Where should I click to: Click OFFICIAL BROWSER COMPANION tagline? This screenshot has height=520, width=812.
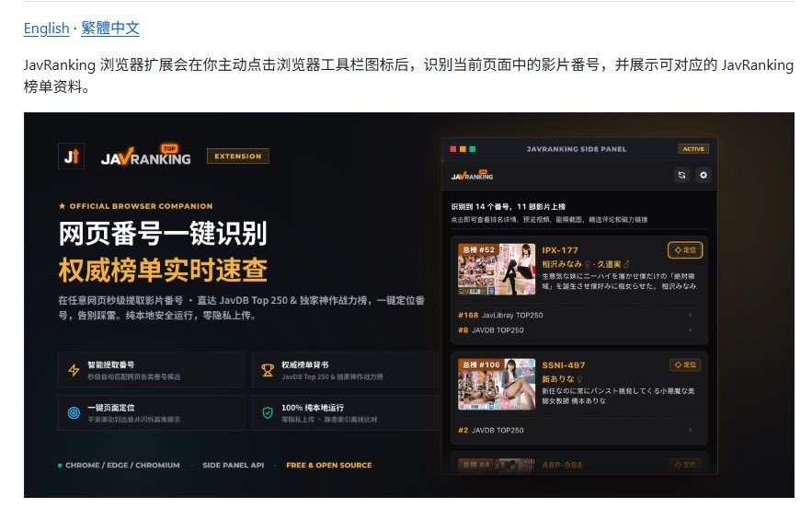(141, 206)
